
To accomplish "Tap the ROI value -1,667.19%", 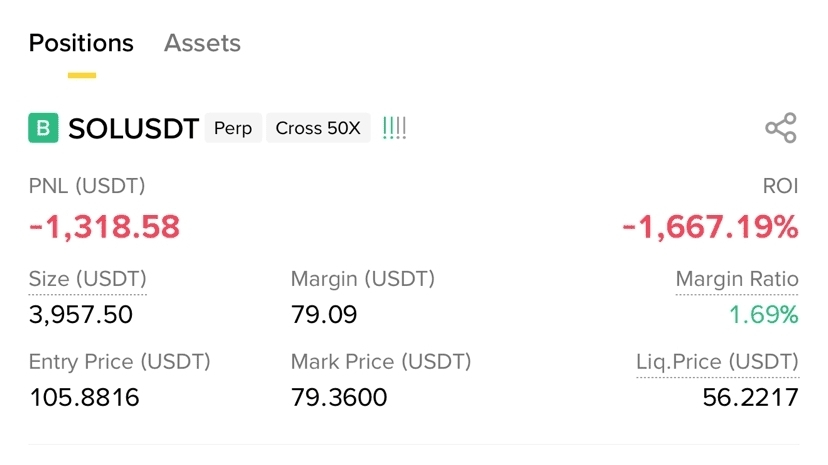I will (x=710, y=227).
